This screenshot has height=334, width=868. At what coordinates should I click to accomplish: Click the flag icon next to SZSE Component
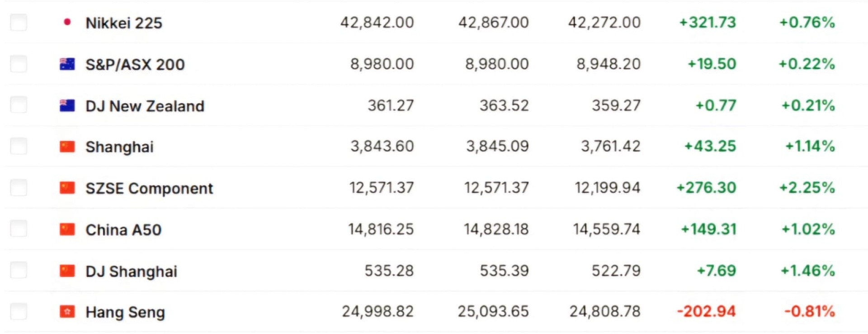coord(67,188)
